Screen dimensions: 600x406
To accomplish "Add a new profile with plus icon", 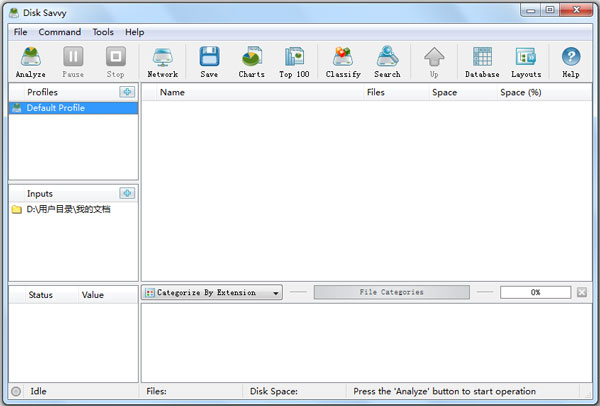I will pyautogui.click(x=127, y=92).
